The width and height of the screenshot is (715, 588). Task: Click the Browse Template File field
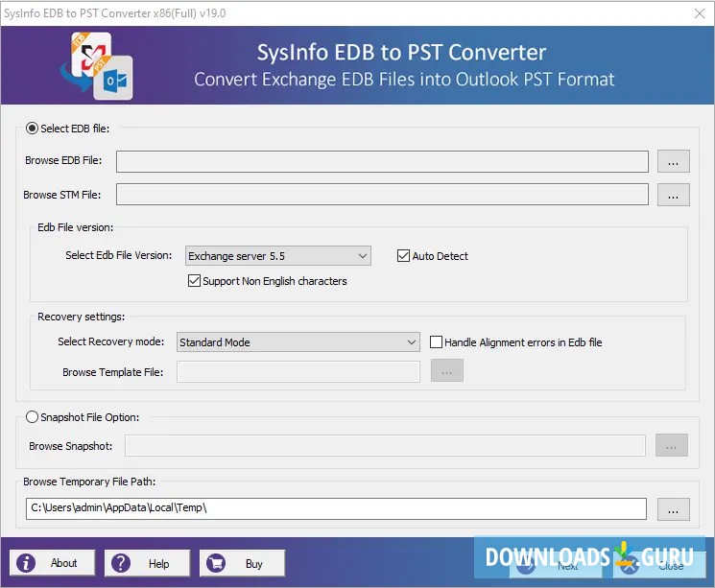point(298,371)
